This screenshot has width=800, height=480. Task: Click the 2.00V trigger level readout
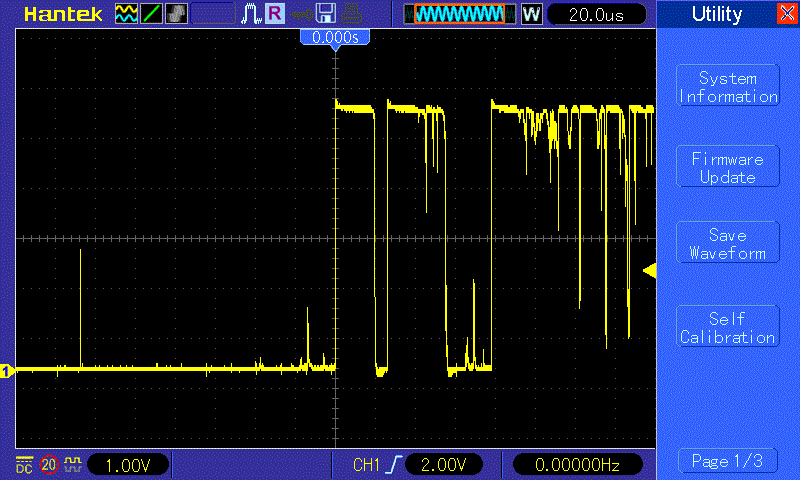coord(443,464)
